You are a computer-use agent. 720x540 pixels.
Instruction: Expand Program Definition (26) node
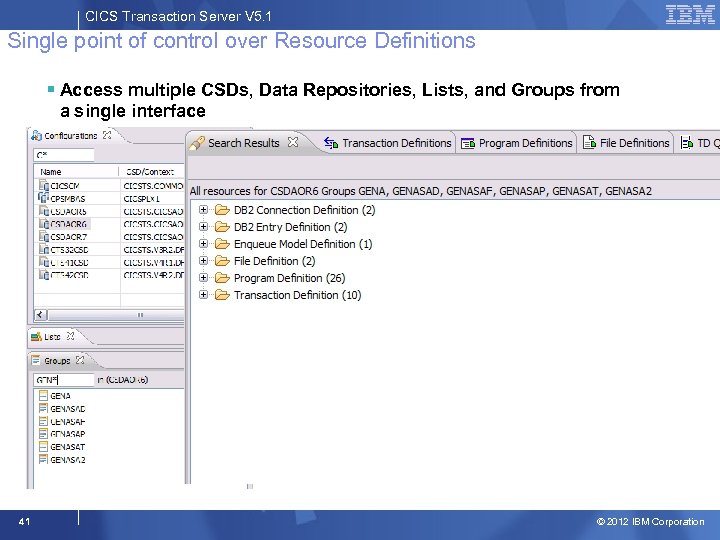point(203,278)
